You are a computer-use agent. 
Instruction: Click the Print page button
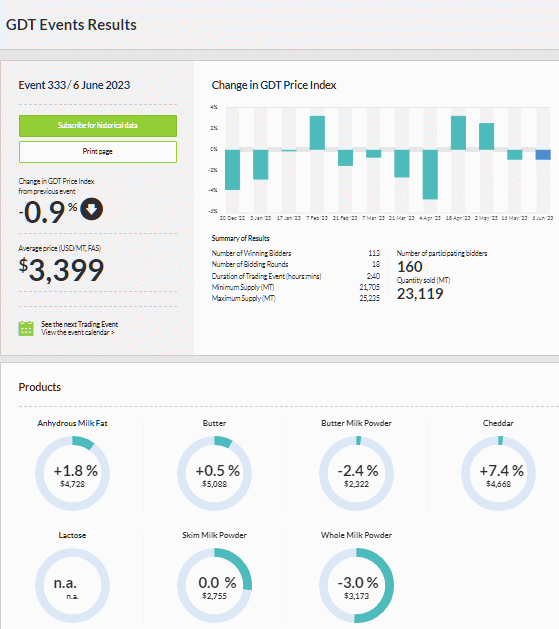[x=98, y=152]
